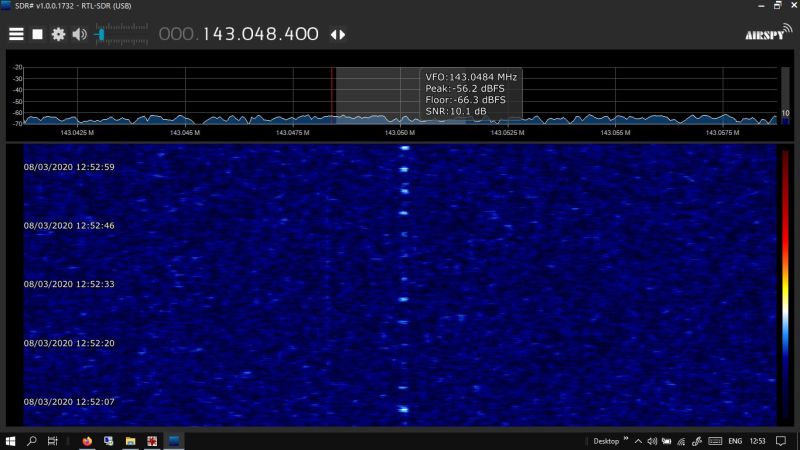The width and height of the screenshot is (800, 450).
Task: Expand the Desktop toolbar chevron
Action: point(626,439)
